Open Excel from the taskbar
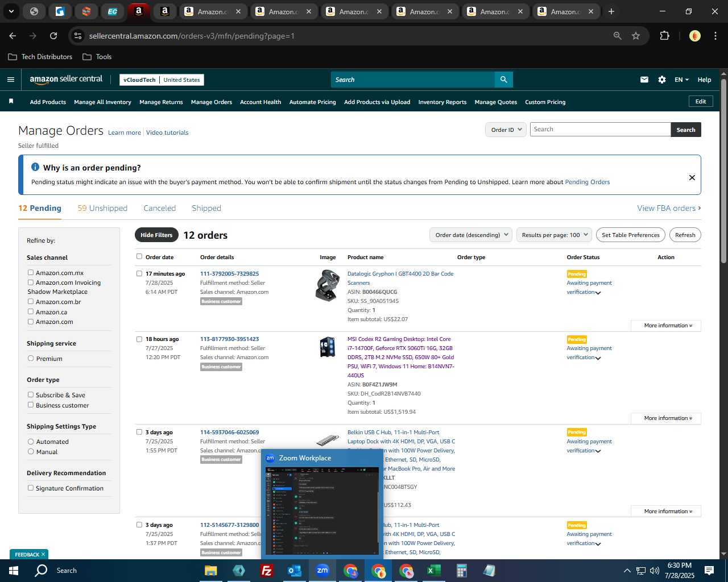The image size is (728, 582). (x=434, y=571)
